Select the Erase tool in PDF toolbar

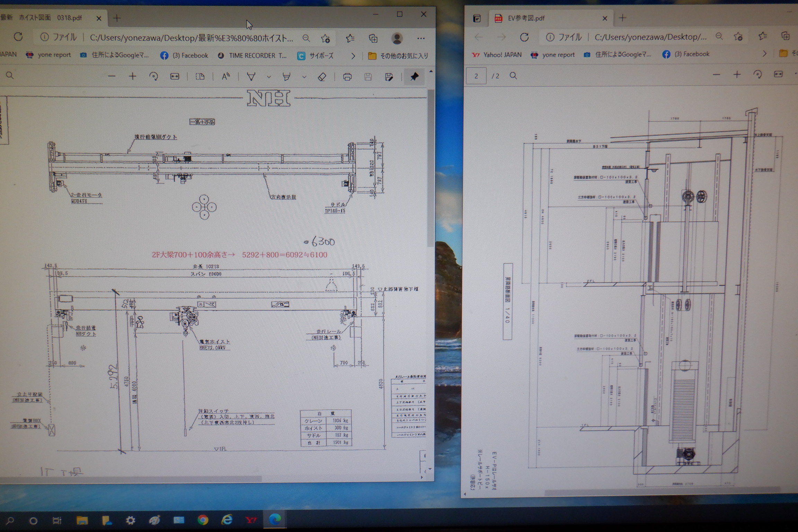(x=322, y=77)
